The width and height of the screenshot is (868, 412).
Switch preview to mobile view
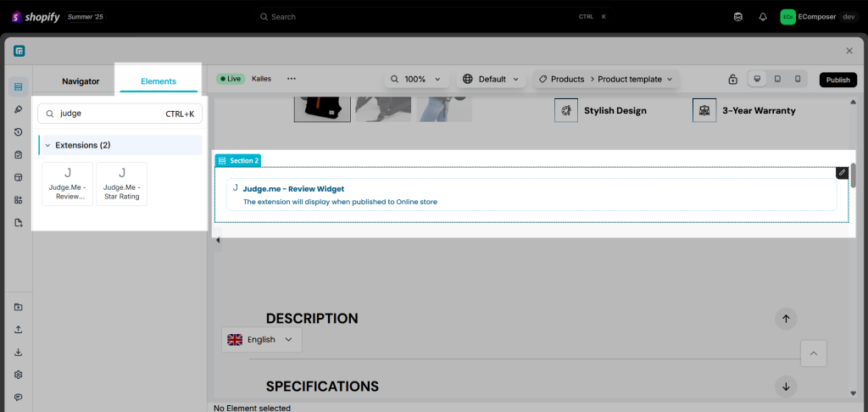pos(798,79)
